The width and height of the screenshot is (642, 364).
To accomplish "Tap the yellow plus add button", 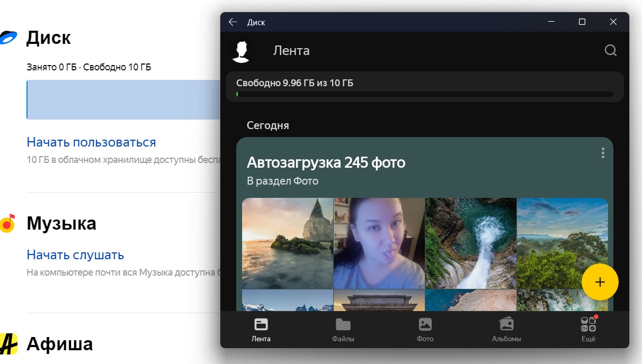I will click(x=600, y=282).
